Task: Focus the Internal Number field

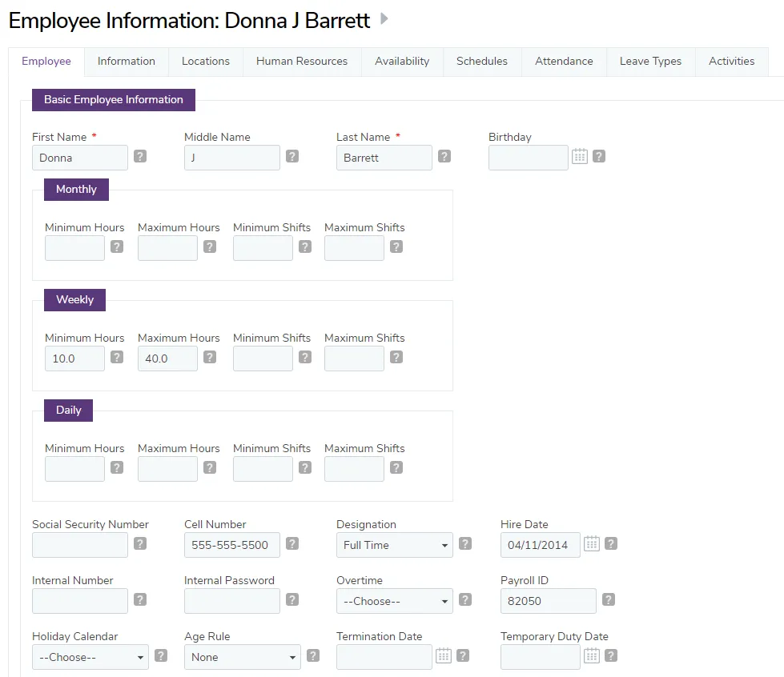Action: (x=80, y=601)
